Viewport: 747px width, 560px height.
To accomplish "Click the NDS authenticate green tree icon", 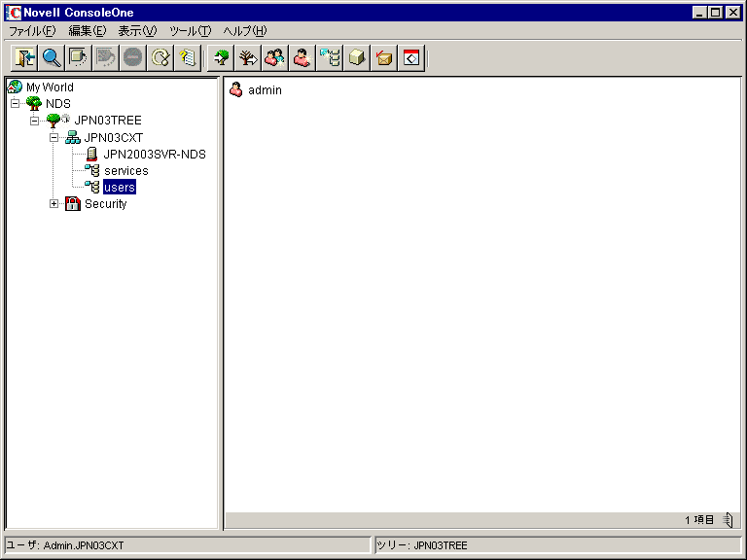I will [x=221, y=58].
